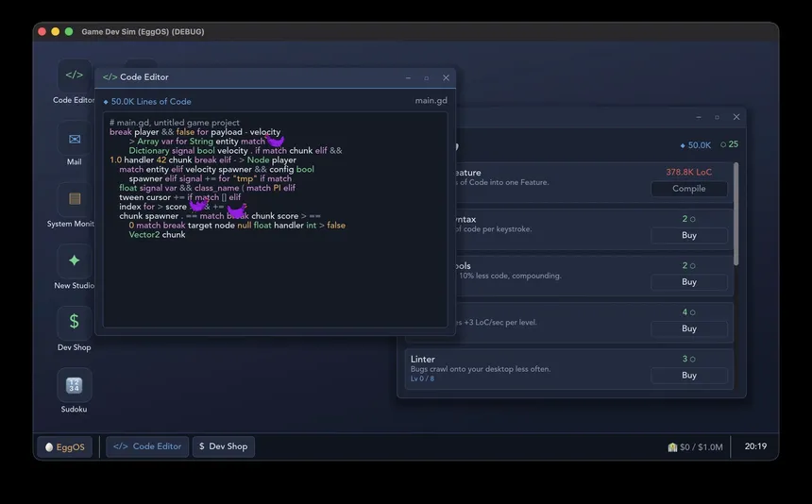Click the 50.0K counter in Dev Shop
The height and width of the screenshot is (504, 812).
point(696,145)
